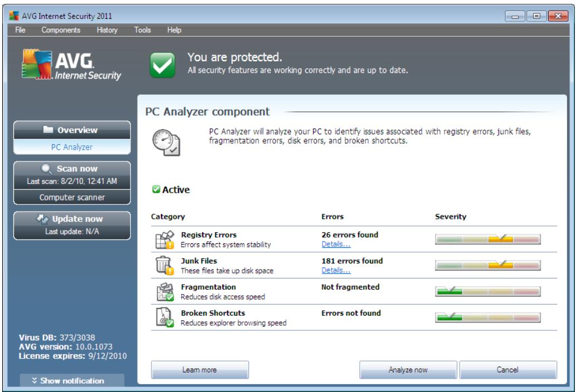Click the Update now arrows icon
This screenshot has height=392, width=576.
pyautogui.click(x=42, y=219)
